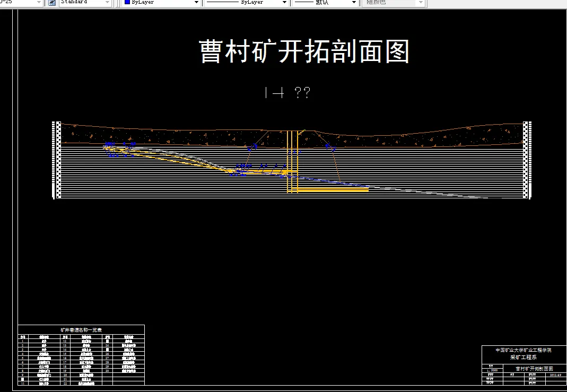The image size is (567, 392).
Task: Expand the ByLayer color control dropdown
Action: point(196,2)
